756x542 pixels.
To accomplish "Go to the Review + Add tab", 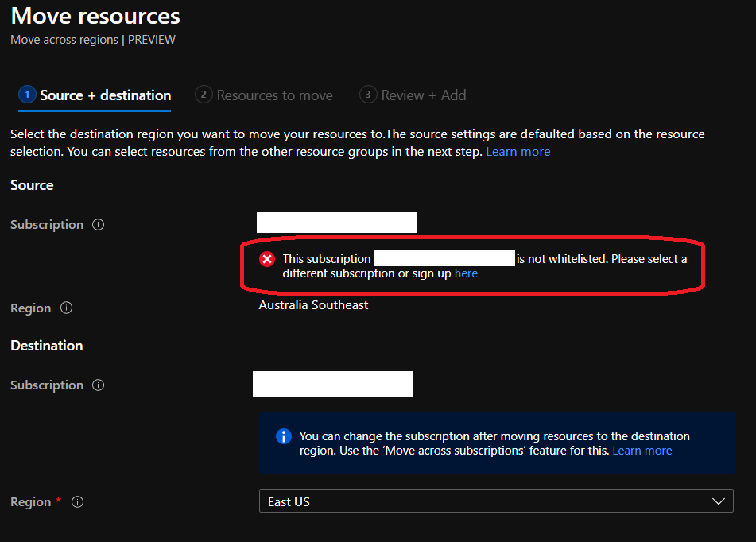I will pyautogui.click(x=423, y=95).
